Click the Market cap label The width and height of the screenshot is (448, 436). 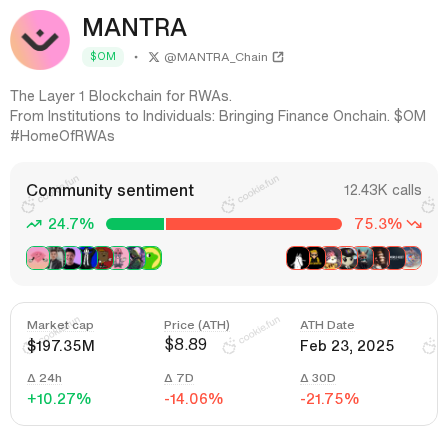click(x=60, y=325)
